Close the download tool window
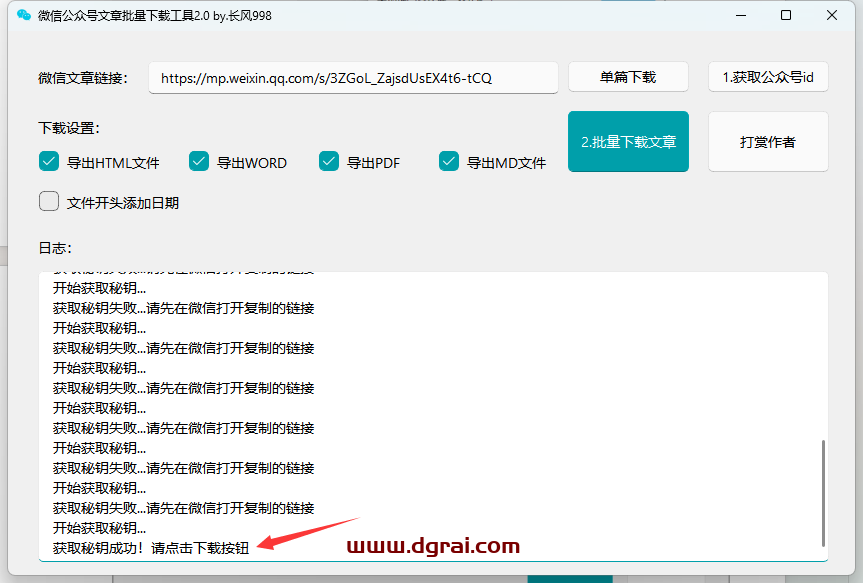 tap(832, 15)
